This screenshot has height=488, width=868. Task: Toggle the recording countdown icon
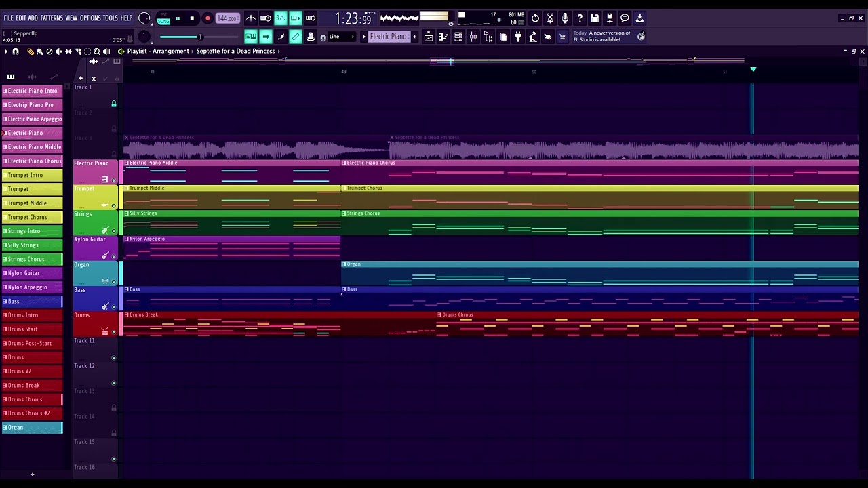tap(281, 18)
